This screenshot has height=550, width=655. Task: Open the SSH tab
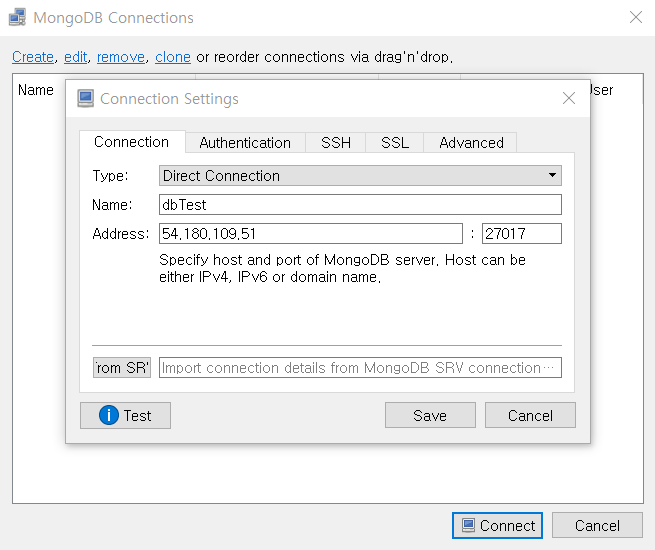[x=336, y=143]
